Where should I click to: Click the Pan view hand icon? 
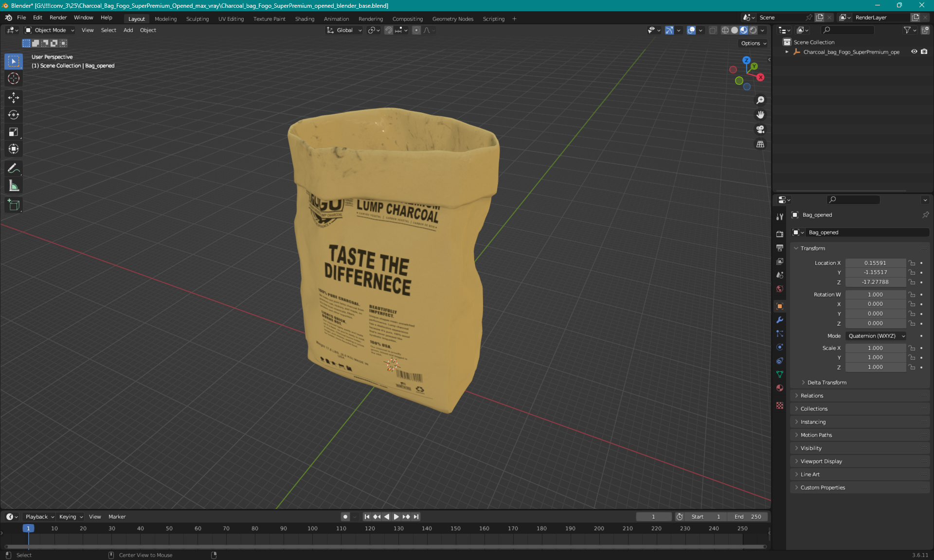tap(760, 115)
